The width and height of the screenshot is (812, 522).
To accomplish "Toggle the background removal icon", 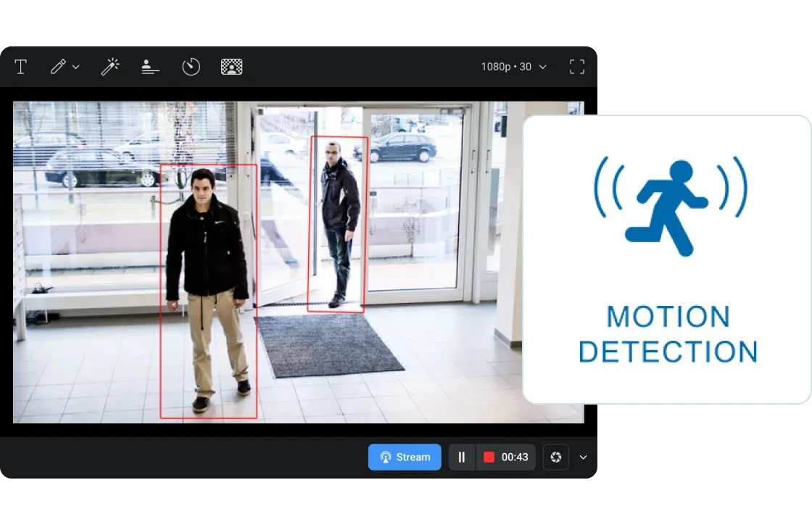I will coord(231,67).
